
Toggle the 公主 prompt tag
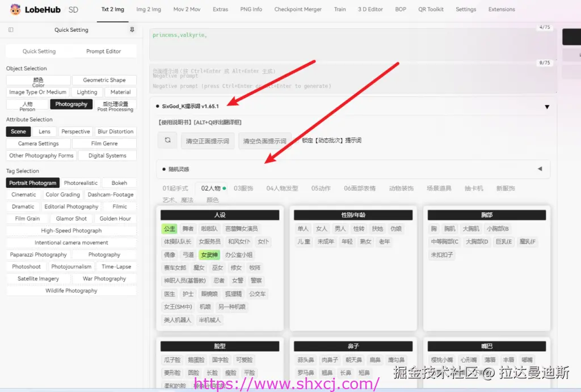pyautogui.click(x=169, y=229)
